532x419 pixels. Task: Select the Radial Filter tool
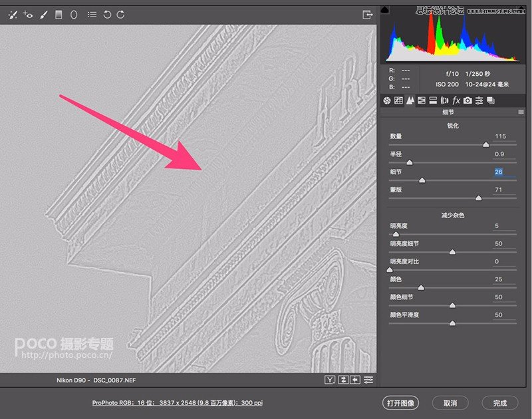[74, 15]
